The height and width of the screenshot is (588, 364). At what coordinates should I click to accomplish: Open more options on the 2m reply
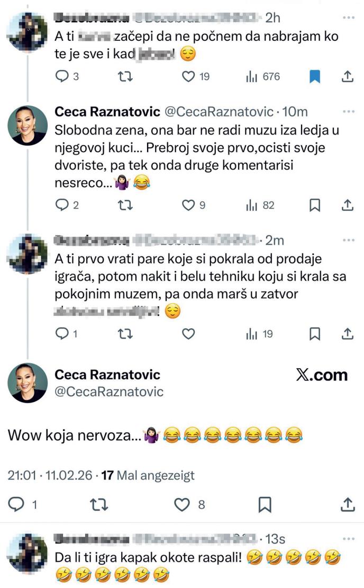click(348, 240)
